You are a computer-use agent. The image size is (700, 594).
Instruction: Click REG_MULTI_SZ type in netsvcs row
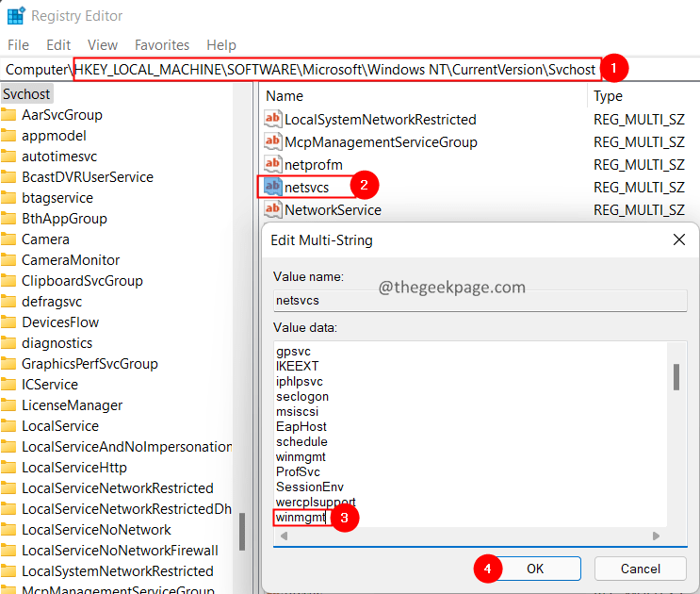(x=639, y=188)
